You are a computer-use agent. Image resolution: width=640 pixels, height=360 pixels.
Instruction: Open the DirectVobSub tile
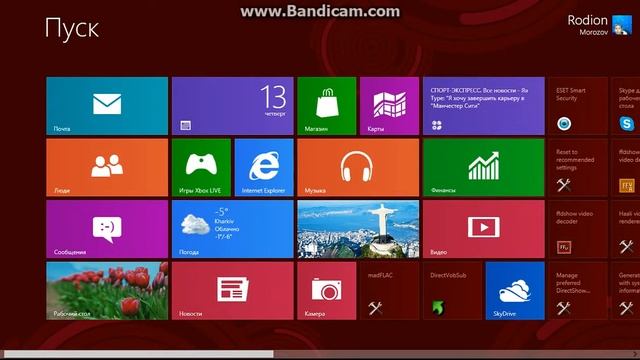coord(452,291)
